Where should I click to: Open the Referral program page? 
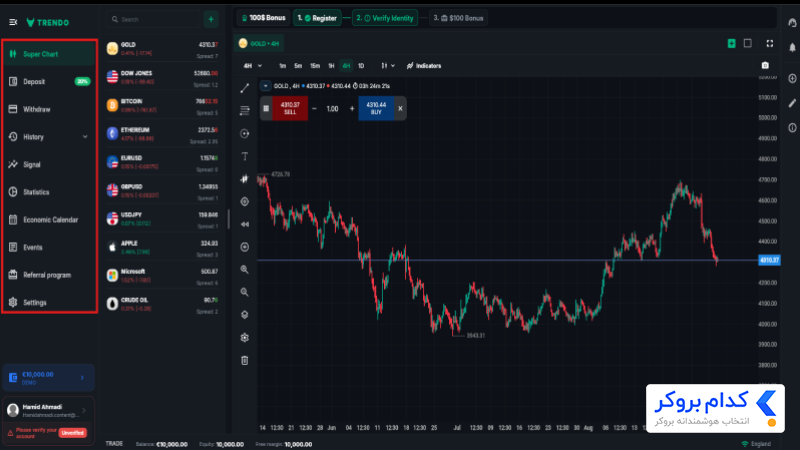coord(49,275)
